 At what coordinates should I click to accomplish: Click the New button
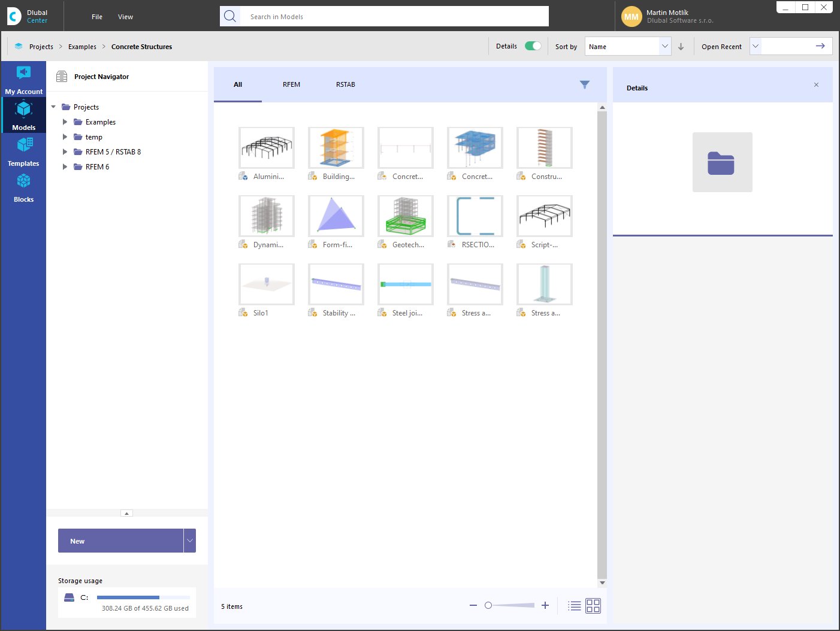coord(120,540)
